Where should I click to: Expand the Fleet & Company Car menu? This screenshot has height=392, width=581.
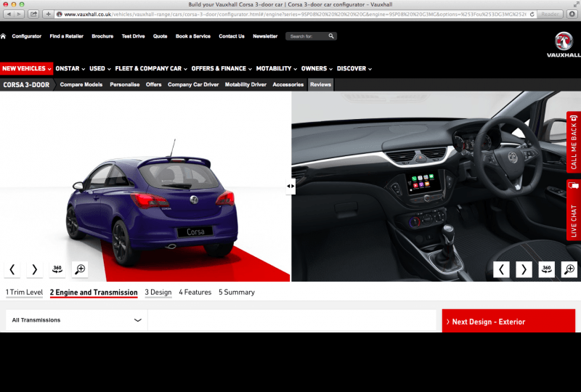coord(151,68)
